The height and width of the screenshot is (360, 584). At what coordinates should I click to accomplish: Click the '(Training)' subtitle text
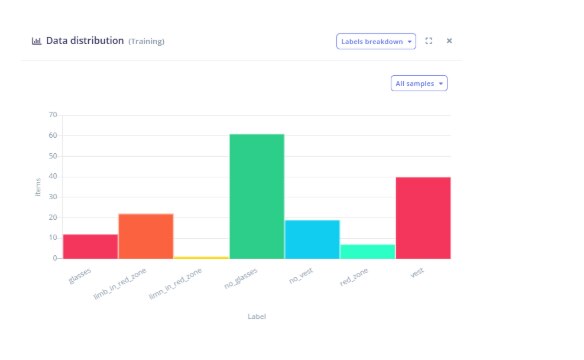point(146,41)
